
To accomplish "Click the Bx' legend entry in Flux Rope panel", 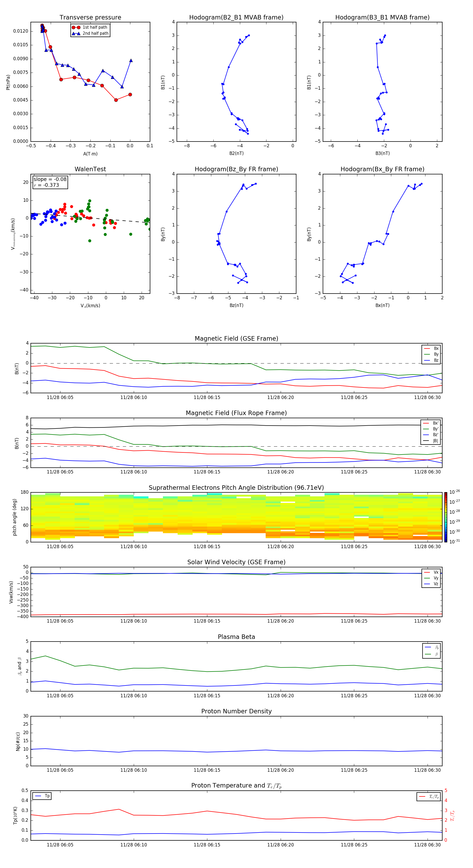I will tap(431, 423).
